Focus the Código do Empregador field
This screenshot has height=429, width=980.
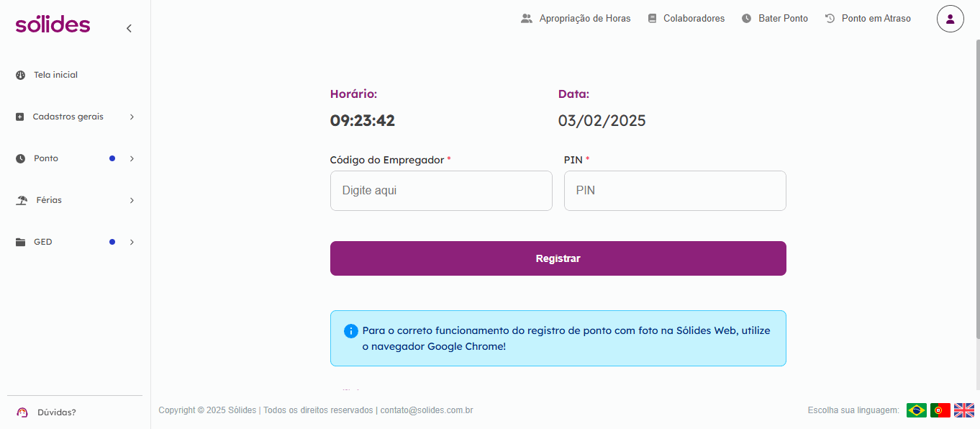coord(441,191)
